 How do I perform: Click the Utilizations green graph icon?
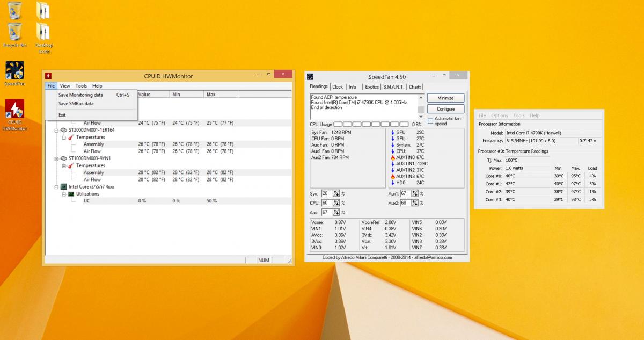point(71,194)
